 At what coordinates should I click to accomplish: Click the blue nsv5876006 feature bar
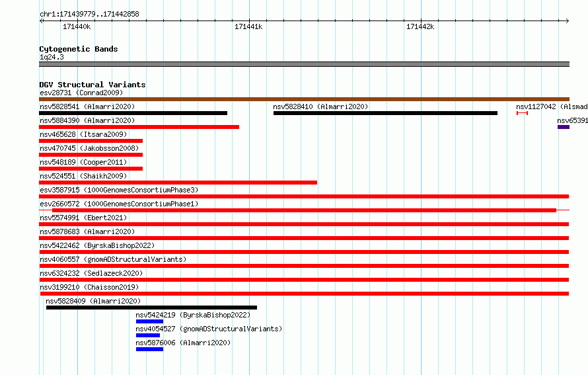tap(149, 349)
